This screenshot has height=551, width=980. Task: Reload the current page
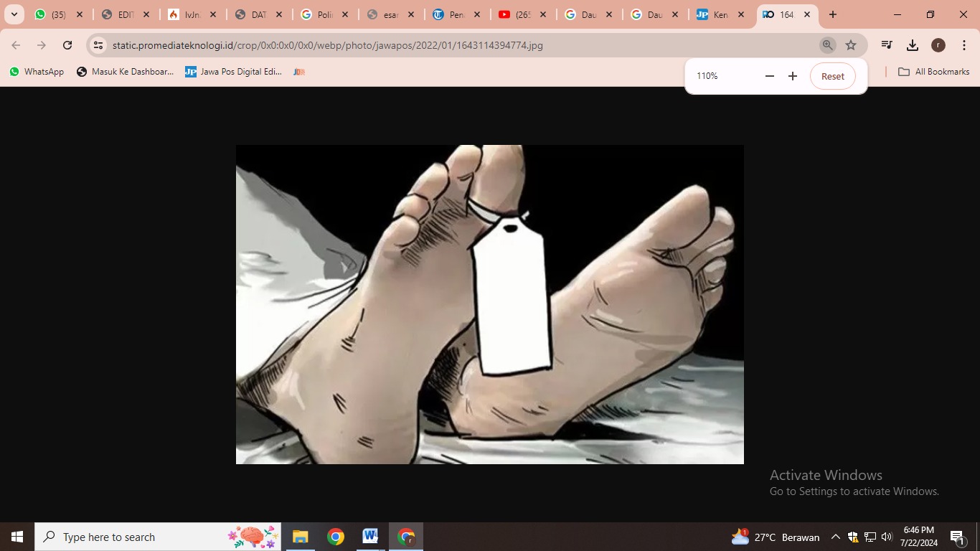67,44
